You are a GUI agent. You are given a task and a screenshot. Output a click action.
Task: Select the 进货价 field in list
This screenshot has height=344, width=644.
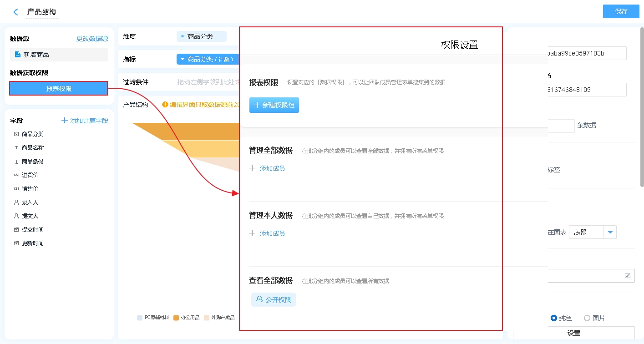(30, 175)
